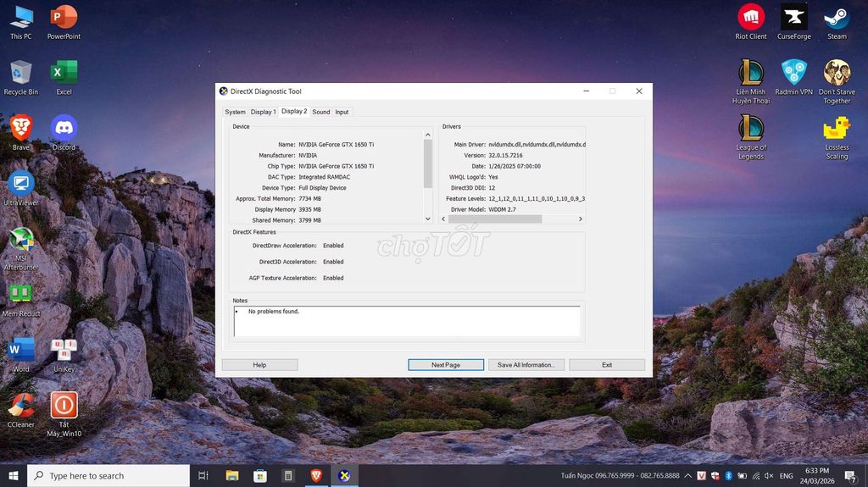
Task: Click the 'WDDM 2.7' driver model value
Action: click(502, 210)
